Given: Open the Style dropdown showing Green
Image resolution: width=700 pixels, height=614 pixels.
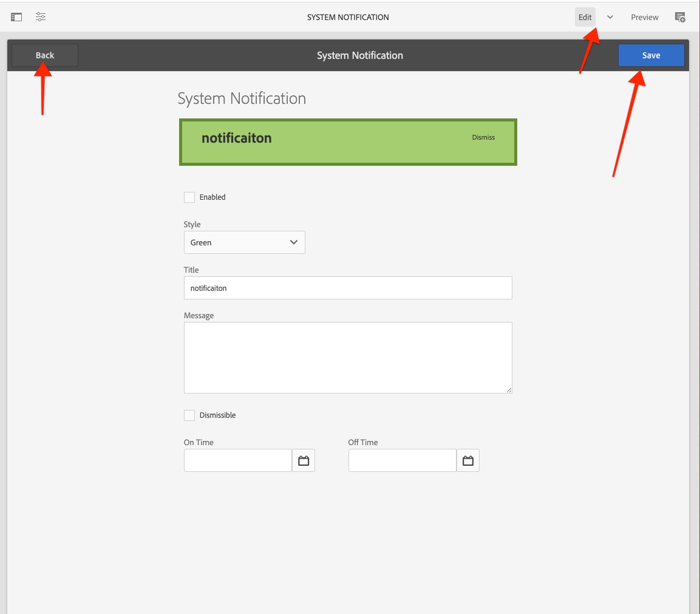Looking at the screenshot, I should click(244, 242).
